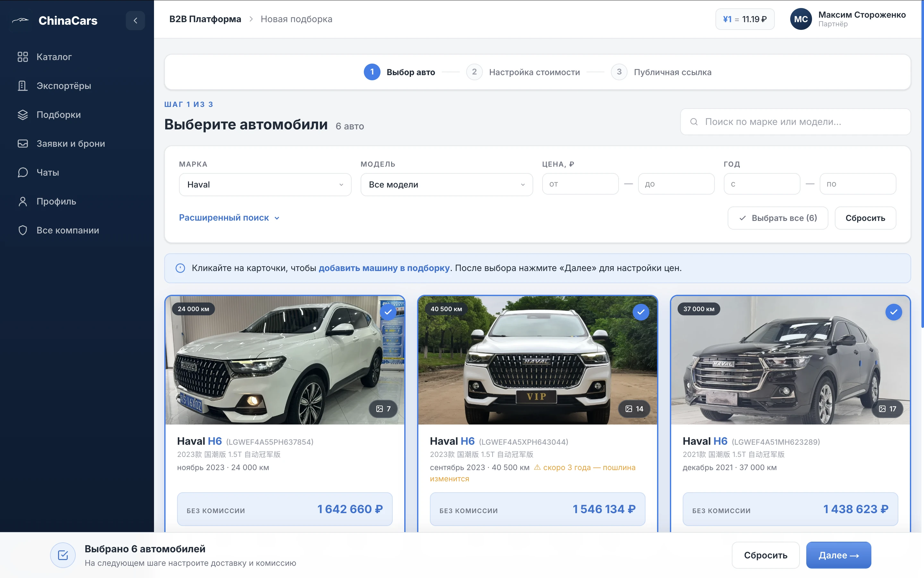
Task: Open the Модель dropdown showing Все модели
Action: 447,185
